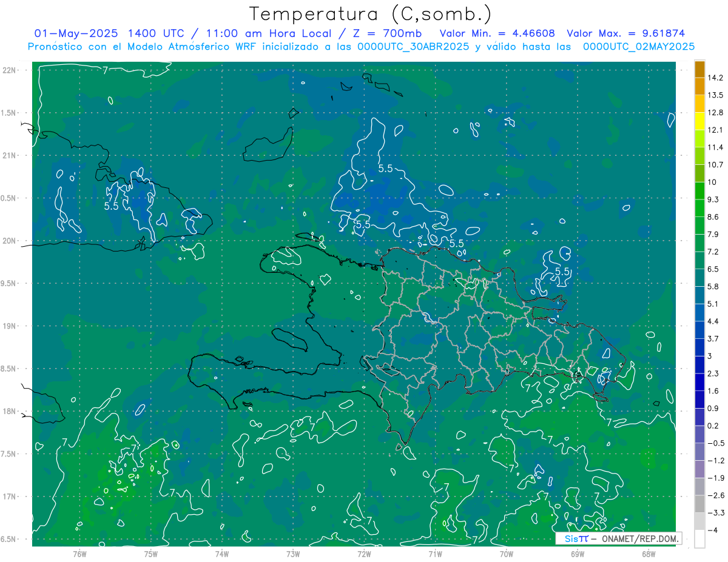Pick the blue swatch between 4.4 and 3.7
728x562 pixels.
pyautogui.click(x=699, y=330)
